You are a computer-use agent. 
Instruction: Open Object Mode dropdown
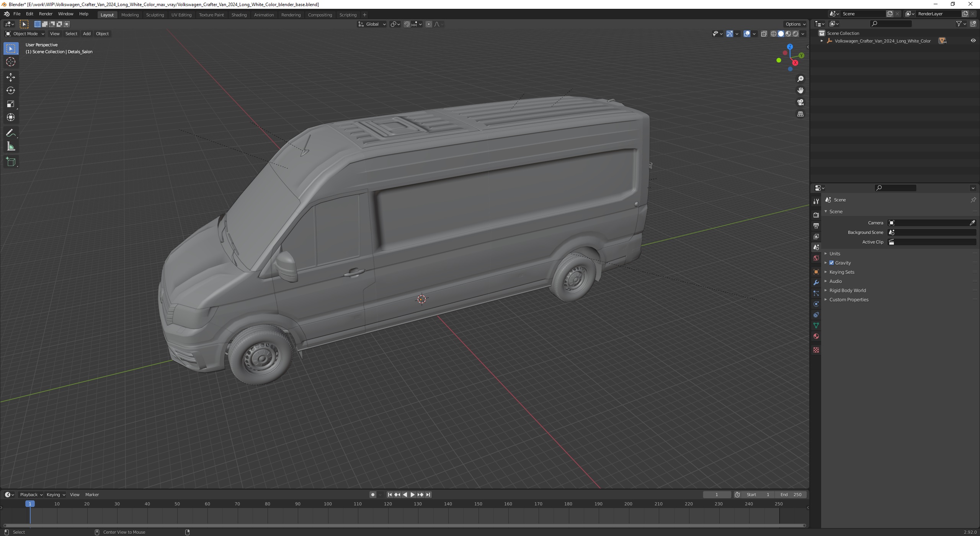[25, 34]
